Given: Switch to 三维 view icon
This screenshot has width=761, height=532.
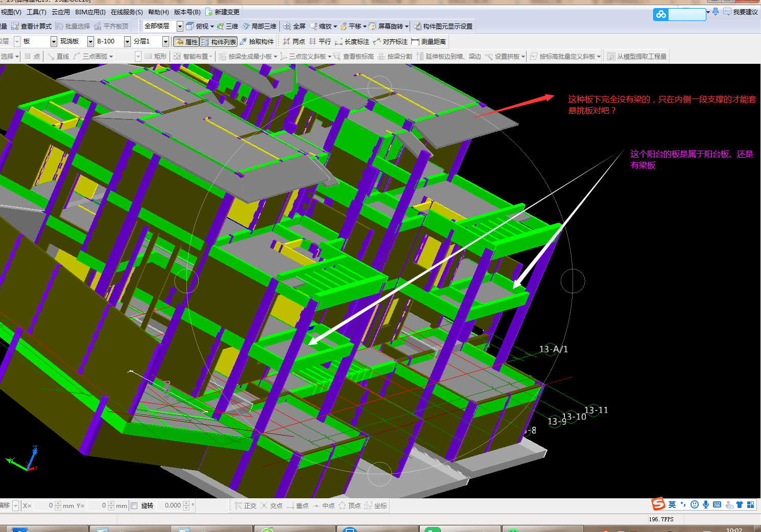Looking at the screenshot, I should 220,26.
